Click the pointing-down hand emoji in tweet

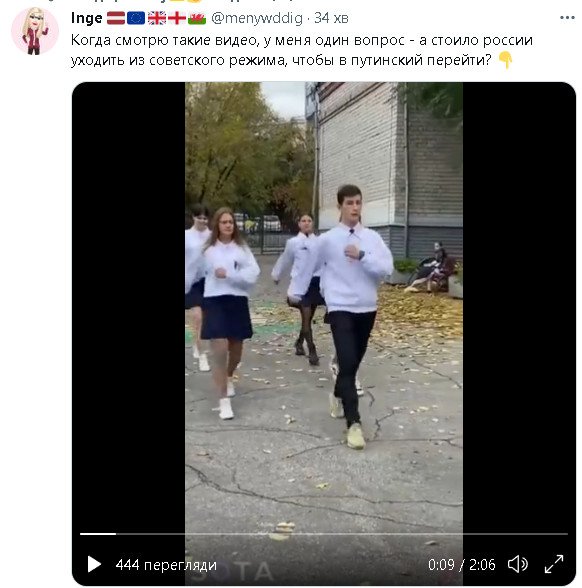tap(505, 60)
